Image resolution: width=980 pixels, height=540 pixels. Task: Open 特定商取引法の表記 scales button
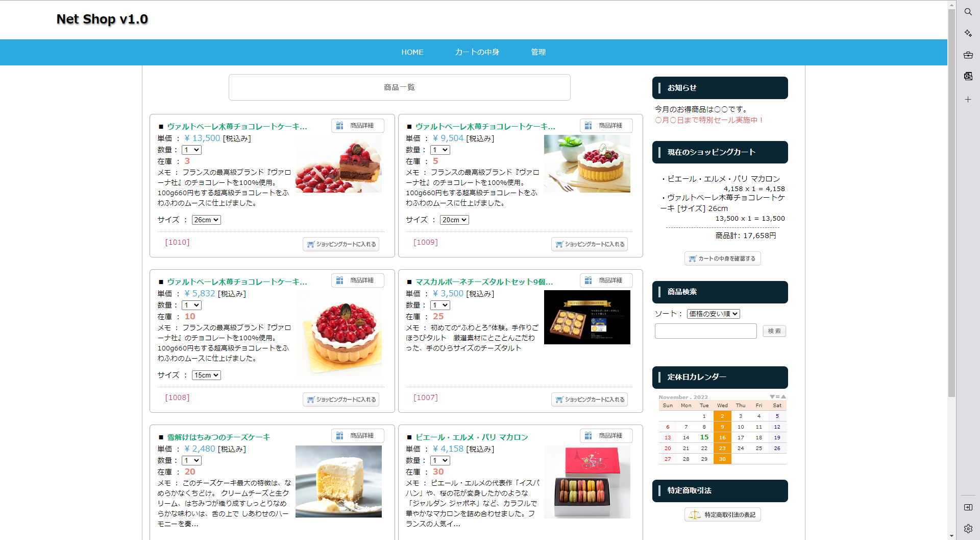coord(722,514)
